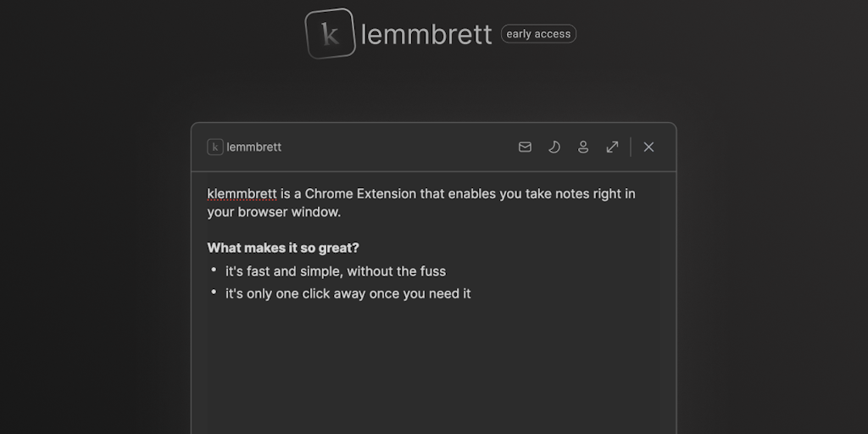Click the 'What makes it so great?' heading
The image size is (868, 434).
tap(283, 248)
